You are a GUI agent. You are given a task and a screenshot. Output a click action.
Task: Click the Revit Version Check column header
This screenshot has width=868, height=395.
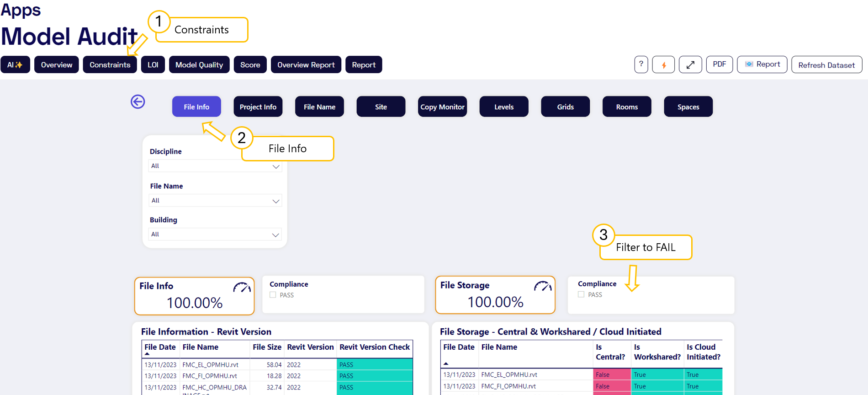[374, 347]
